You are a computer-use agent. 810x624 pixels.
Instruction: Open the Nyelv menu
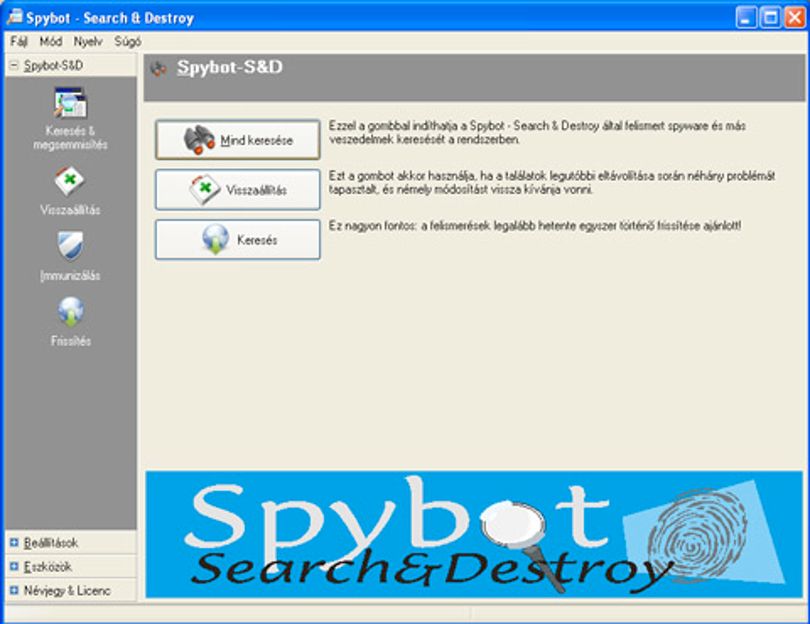point(88,41)
